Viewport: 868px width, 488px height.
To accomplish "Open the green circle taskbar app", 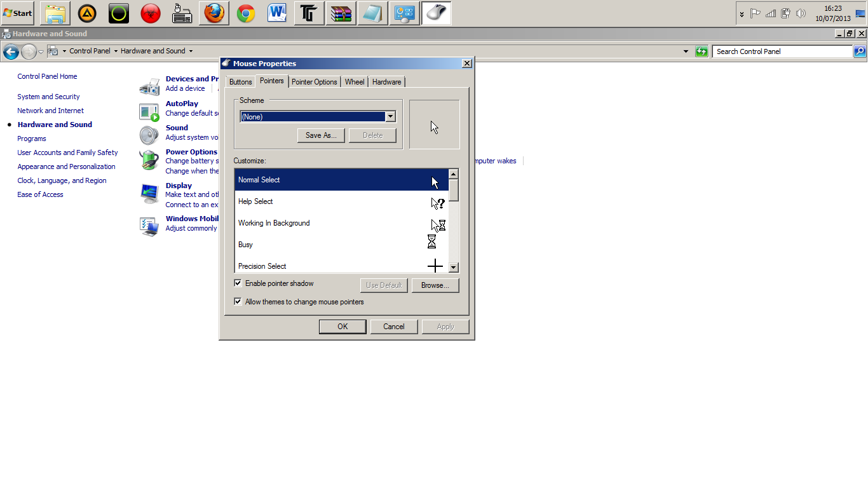I will 119,13.
